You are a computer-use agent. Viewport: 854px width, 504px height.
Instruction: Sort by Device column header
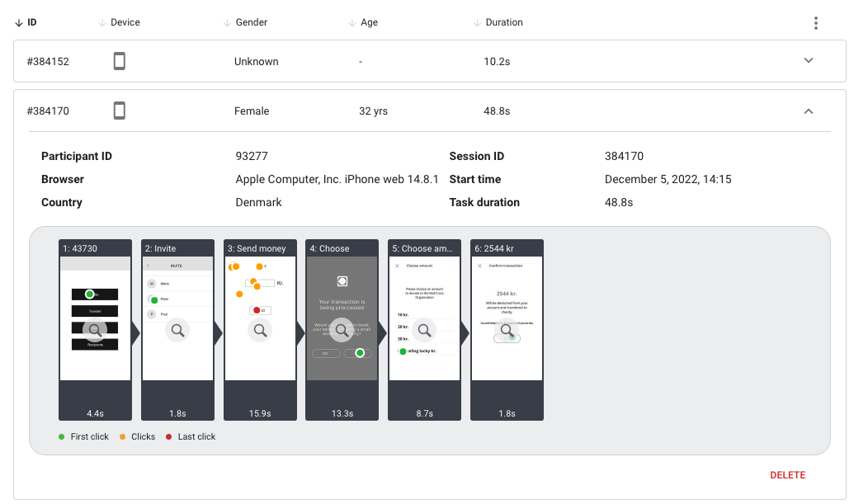click(120, 22)
